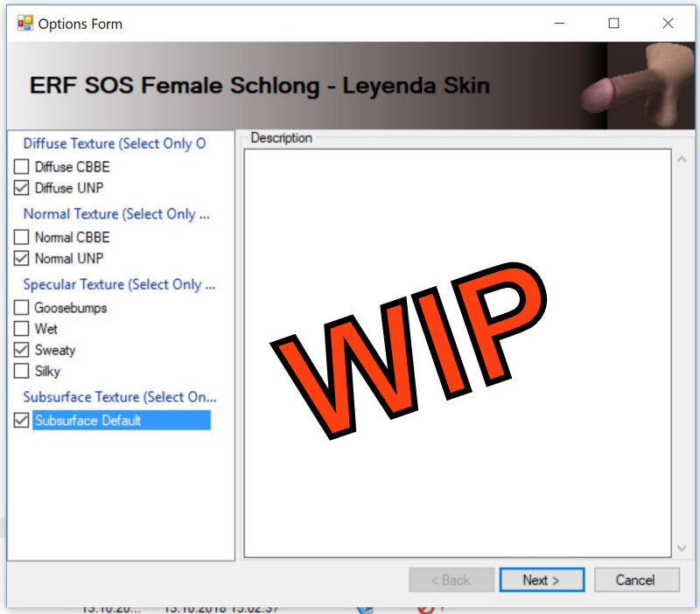Click the Next button
Image resolution: width=700 pixels, height=614 pixels.
(542, 580)
